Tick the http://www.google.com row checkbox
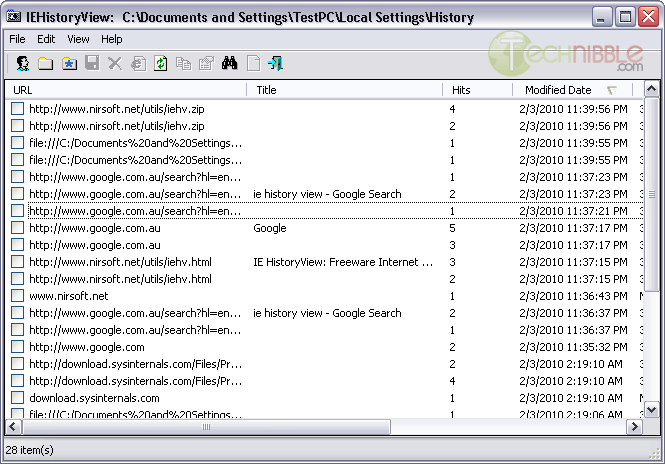 17,347
